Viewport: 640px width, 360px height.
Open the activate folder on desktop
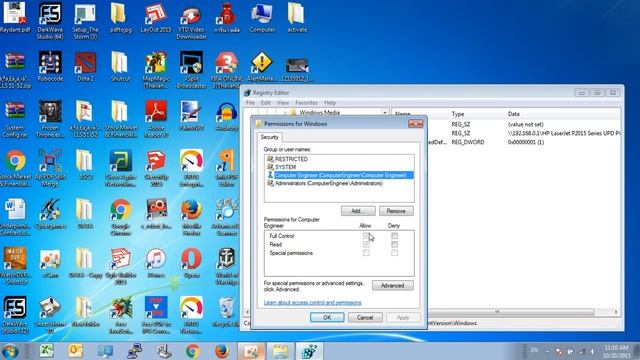297,17
